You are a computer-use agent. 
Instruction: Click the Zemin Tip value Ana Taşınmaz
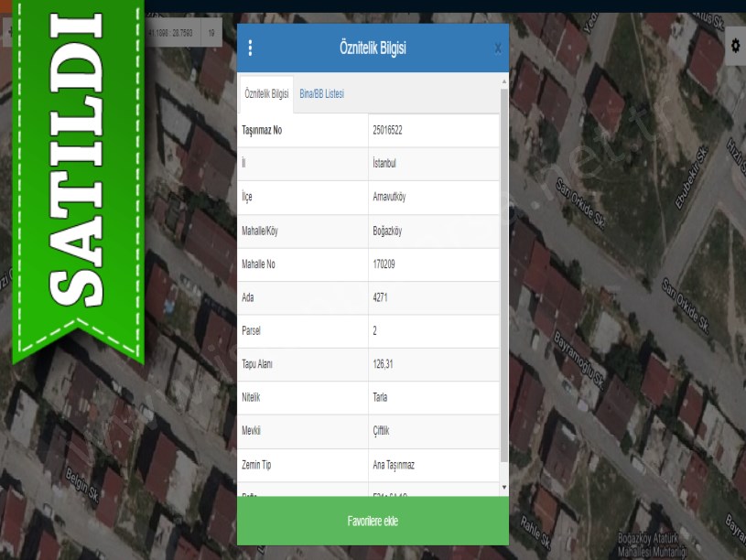(x=394, y=465)
